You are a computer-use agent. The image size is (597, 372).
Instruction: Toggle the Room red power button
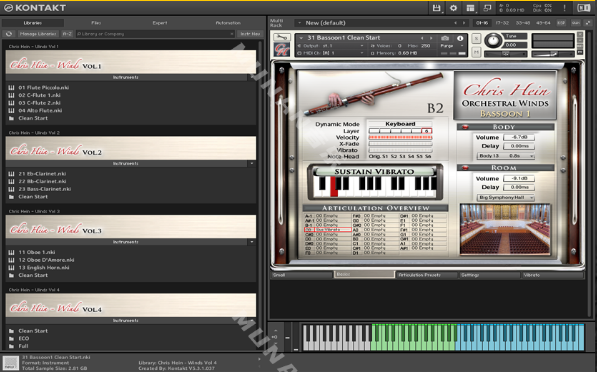(x=465, y=168)
